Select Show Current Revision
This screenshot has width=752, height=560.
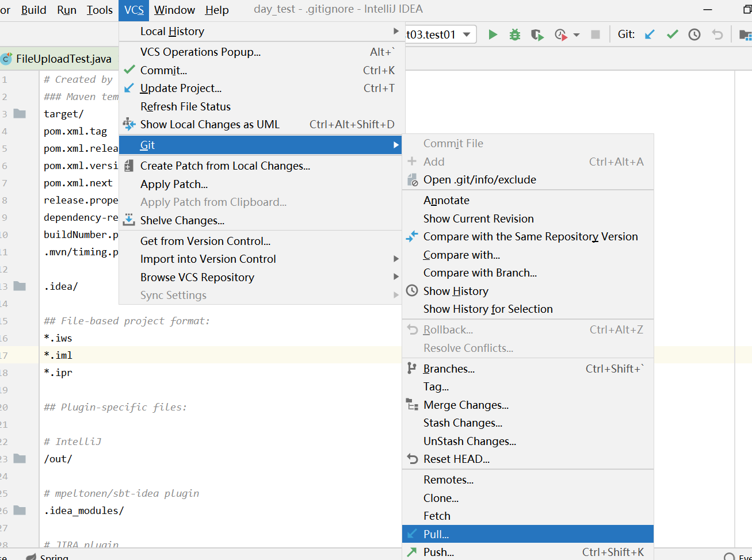[x=528, y=218]
